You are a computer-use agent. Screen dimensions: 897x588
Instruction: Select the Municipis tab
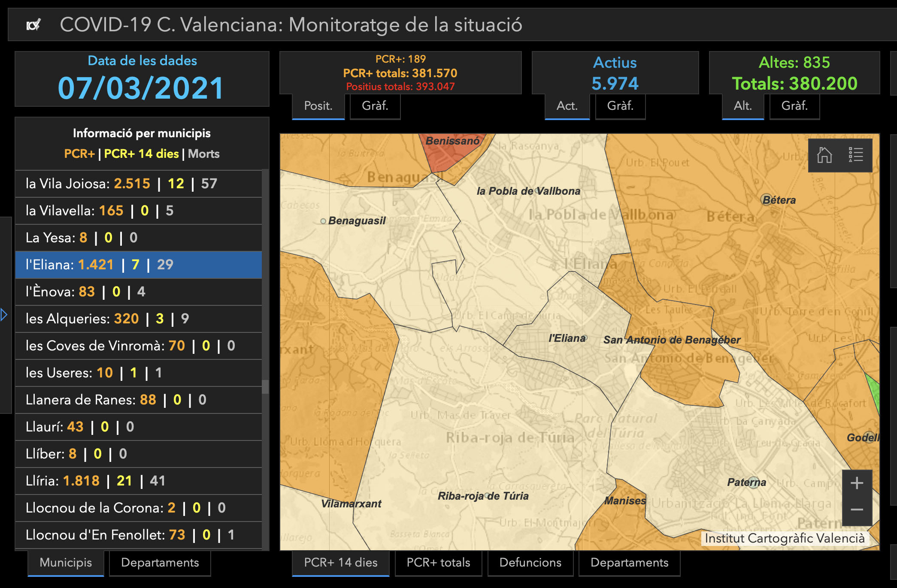(66, 563)
